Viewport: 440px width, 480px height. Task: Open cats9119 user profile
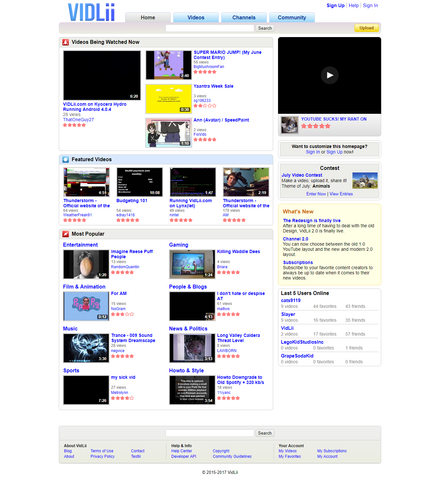tap(291, 301)
